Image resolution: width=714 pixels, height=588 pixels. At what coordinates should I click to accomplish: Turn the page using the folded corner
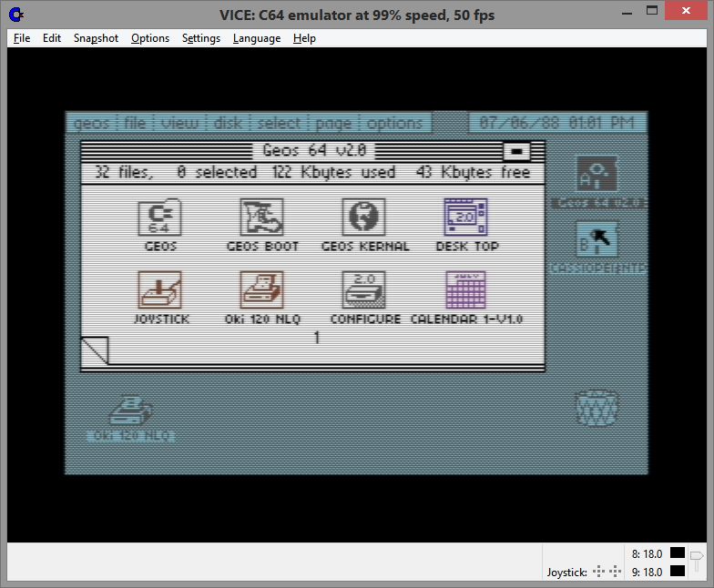click(95, 350)
